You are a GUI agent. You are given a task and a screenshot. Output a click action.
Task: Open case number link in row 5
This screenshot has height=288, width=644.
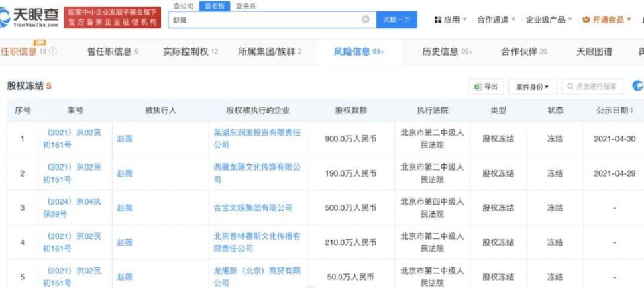tap(73, 277)
